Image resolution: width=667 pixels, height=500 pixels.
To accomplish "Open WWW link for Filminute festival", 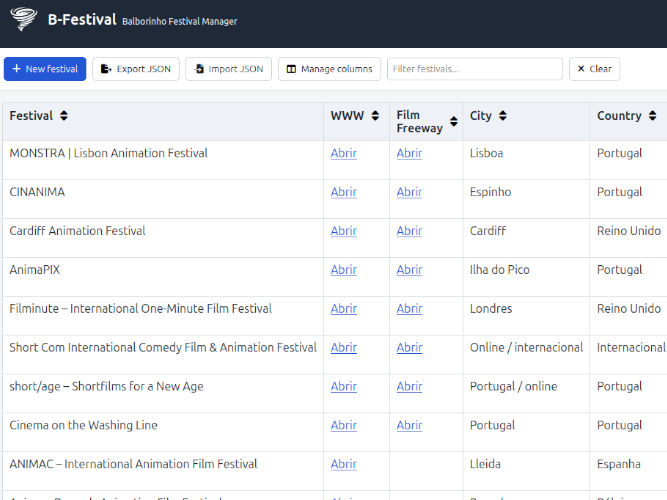I will pos(344,309).
